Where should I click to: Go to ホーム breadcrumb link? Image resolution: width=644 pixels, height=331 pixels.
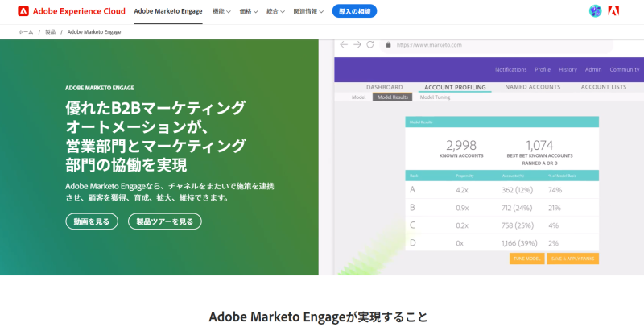26,32
